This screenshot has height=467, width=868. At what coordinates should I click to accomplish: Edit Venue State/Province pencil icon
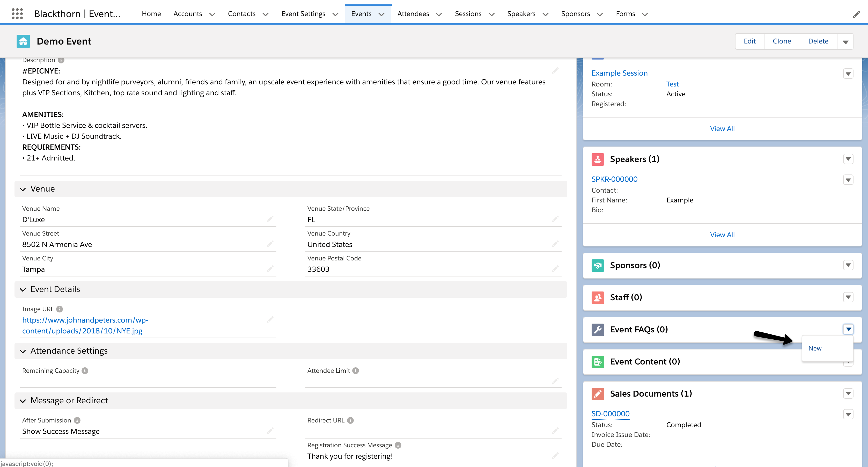pyautogui.click(x=555, y=219)
